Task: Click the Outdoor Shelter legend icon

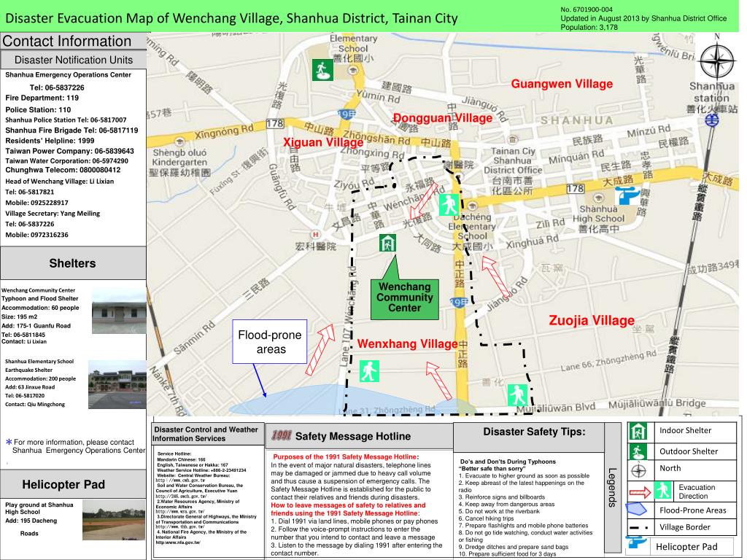Action: (638, 451)
